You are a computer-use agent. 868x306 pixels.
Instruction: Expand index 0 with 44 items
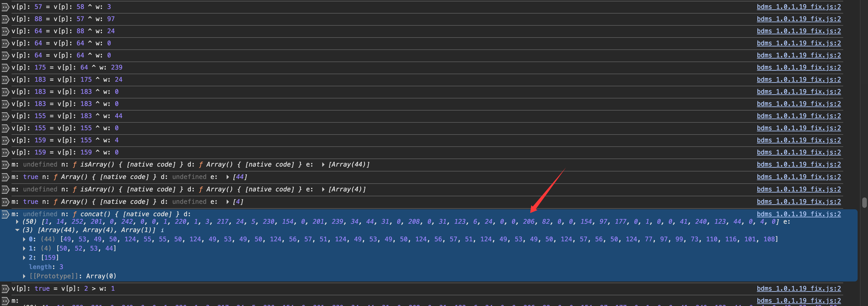pyautogui.click(x=24, y=239)
